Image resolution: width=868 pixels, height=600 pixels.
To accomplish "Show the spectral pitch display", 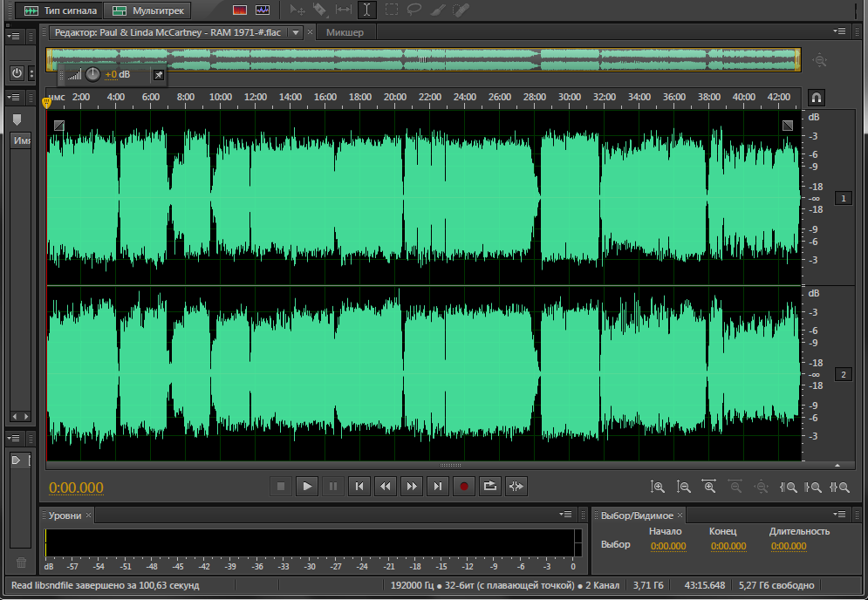I will (263, 10).
